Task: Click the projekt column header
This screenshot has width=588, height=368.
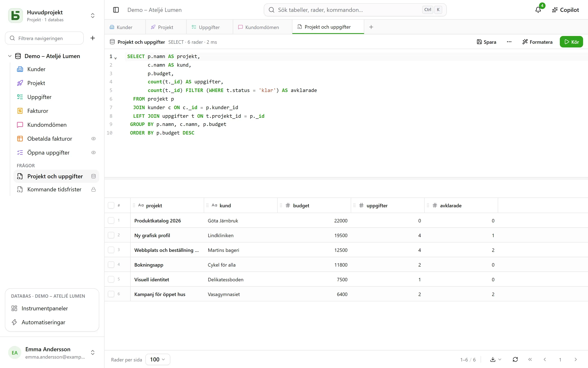Action: coord(167,205)
